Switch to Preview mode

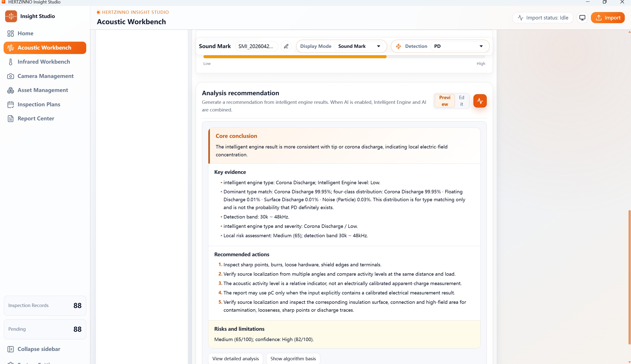(x=445, y=101)
